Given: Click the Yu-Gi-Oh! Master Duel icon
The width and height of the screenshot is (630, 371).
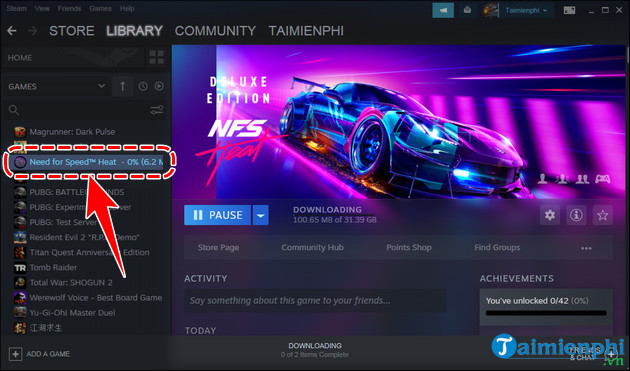Looking at the screenshot, I should tap(20, 313).
